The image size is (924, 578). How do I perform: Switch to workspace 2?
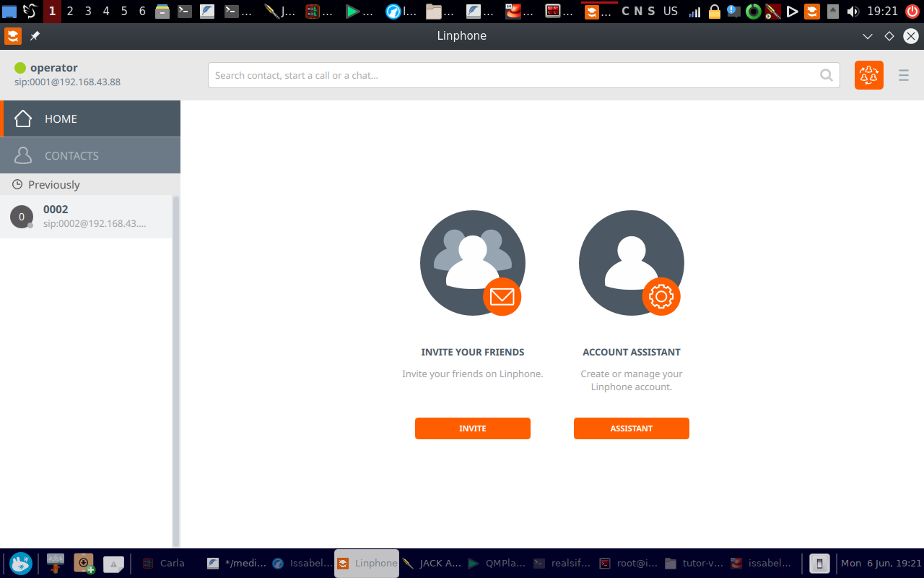pyautogui.click(x=70, y=11)
